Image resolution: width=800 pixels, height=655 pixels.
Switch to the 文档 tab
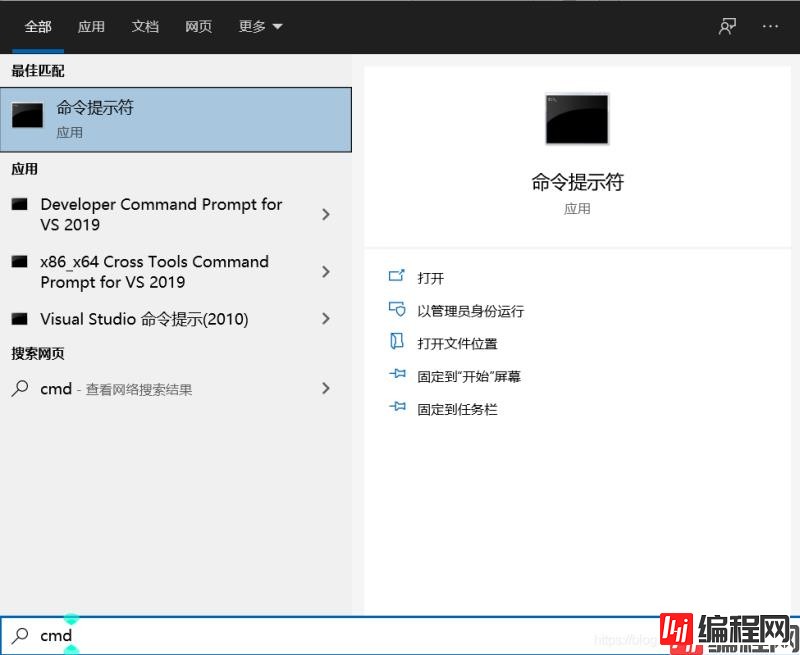tap(145, 27)
